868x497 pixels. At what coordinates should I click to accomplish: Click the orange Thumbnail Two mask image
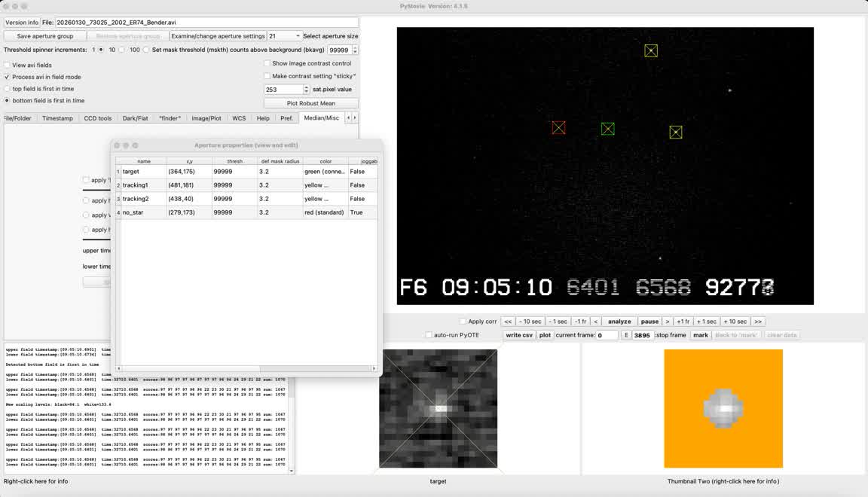coord(723,408)
